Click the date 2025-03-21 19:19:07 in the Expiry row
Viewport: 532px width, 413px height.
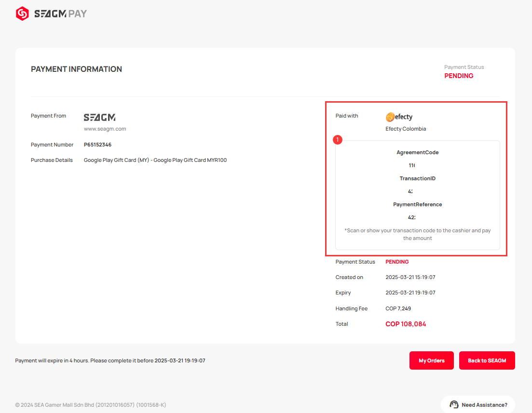(x=410, y=293)
